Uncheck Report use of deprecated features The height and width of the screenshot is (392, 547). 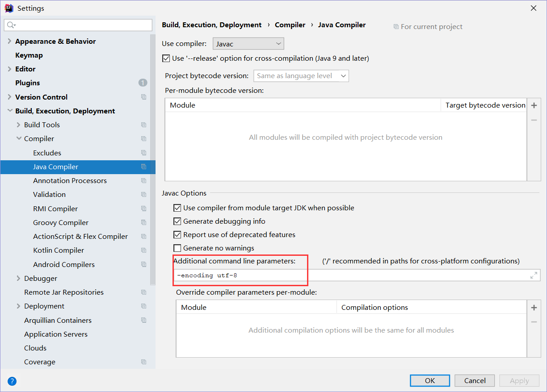pos(177,235)
